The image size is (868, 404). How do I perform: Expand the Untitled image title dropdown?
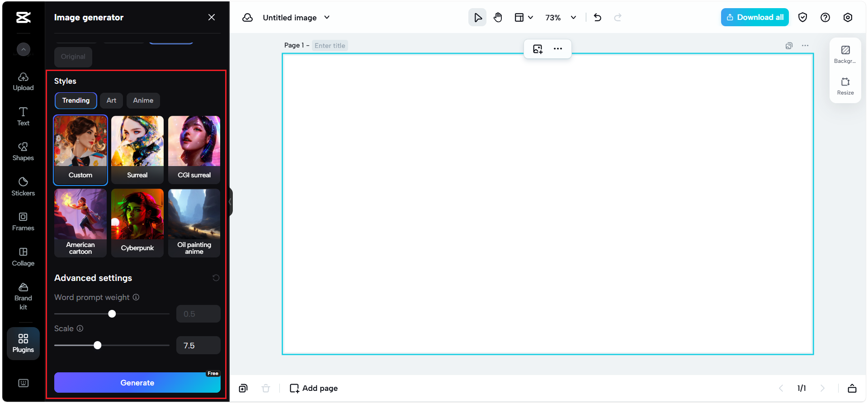pos(327,18)
